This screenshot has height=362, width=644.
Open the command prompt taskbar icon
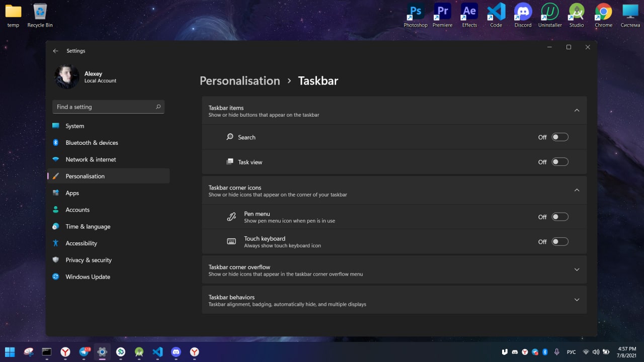pyautogui.click(x=47, y=352)
